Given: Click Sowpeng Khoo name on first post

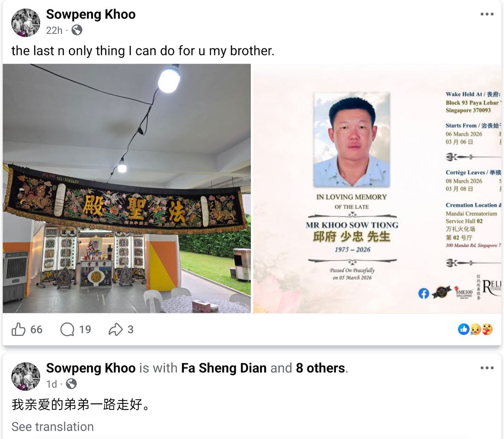Looking at the screenshot, I should point(91,14).
